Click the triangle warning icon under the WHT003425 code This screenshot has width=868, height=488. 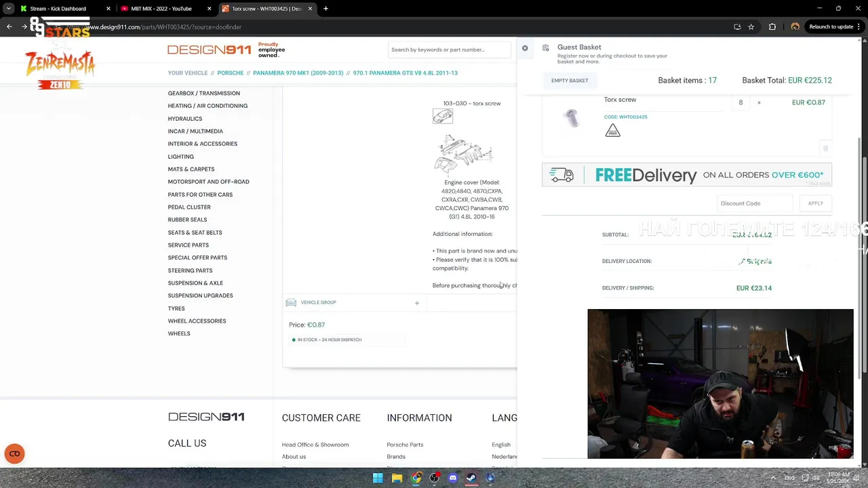tap(612, 130)
